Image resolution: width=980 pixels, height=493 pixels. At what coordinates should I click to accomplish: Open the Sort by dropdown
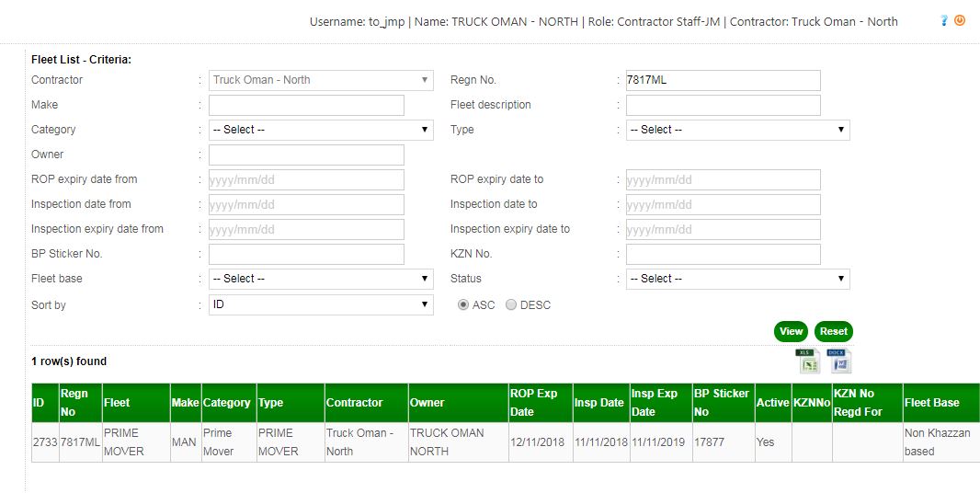click(321, 304)
